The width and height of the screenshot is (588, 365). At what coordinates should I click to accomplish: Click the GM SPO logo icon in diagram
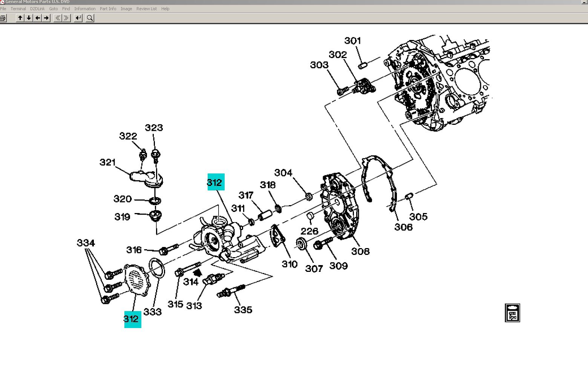tap(512, 313)
